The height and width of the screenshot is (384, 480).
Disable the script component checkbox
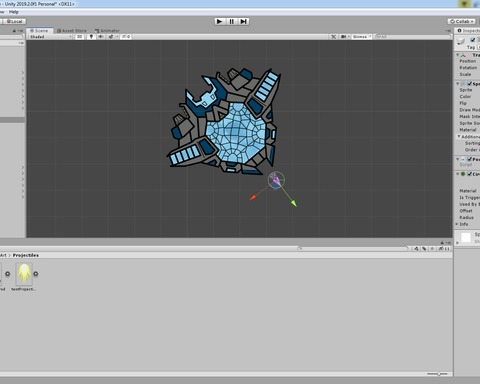coord(470,159)
